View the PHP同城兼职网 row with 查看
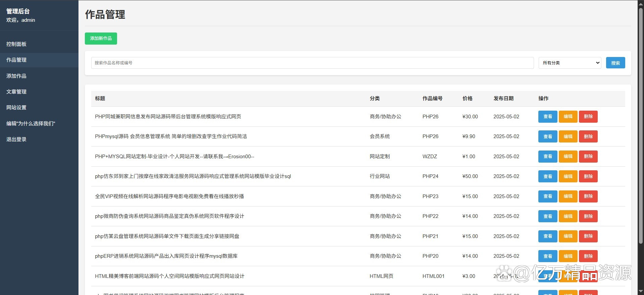 pos(548,117)
